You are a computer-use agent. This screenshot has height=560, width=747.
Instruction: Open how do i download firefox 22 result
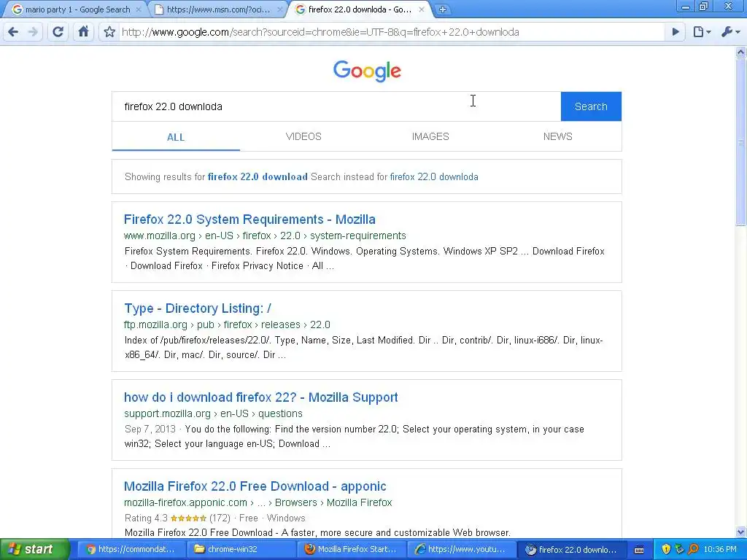coord(261,397)
